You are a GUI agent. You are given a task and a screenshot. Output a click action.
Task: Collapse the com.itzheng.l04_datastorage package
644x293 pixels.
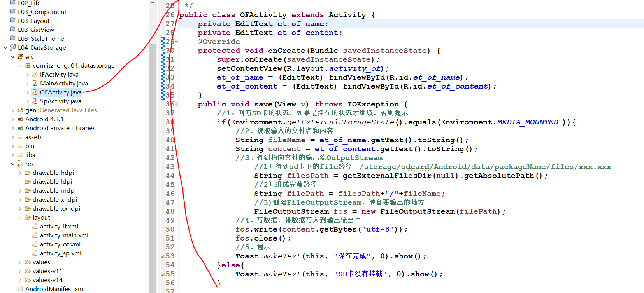20,66
